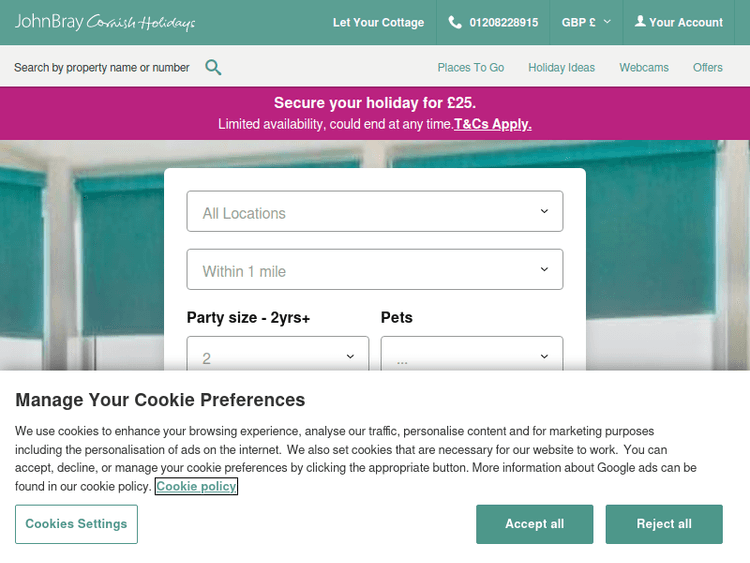Select the Holiday Ideas menu item
The height and width of the screenshot is (563, 750).
561,68
